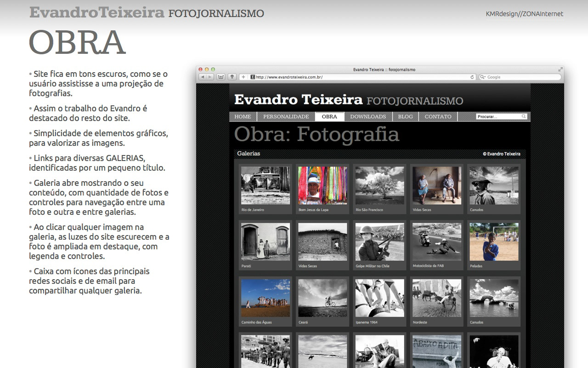Open the Ceará gallery thumbnail

322,298
